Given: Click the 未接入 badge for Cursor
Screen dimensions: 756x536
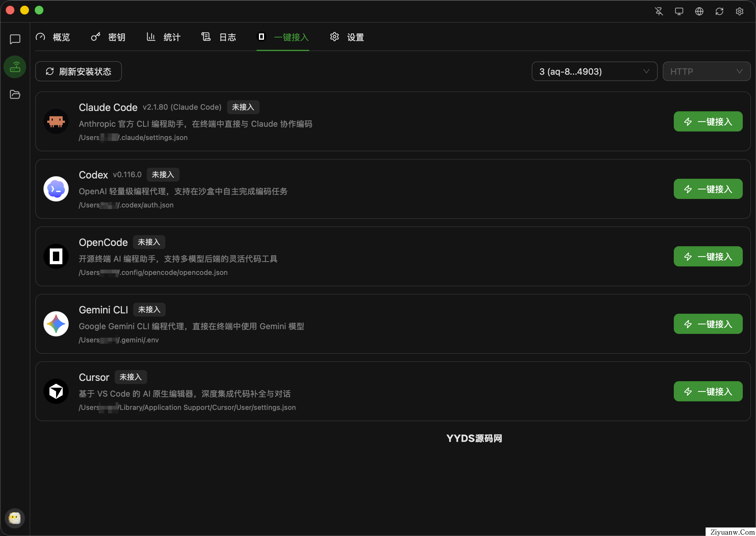Looking at the screenshot, I should pyautogui.click(x=130, y=377).
